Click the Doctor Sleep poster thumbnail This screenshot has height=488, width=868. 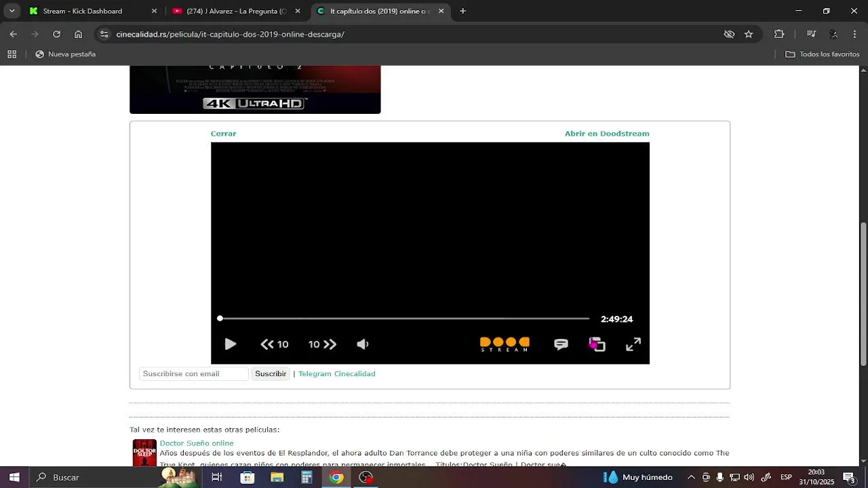(x=144, y=453)
